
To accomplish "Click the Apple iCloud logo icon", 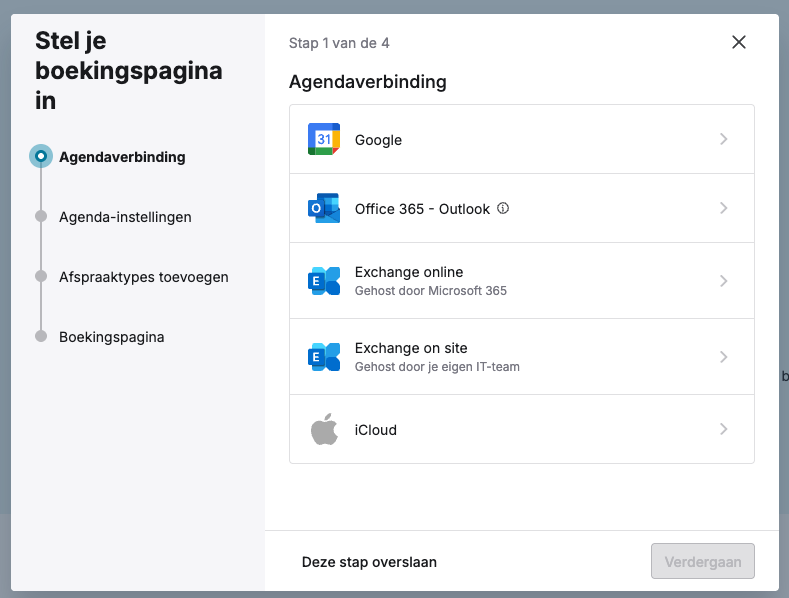I will pos(324,429).
